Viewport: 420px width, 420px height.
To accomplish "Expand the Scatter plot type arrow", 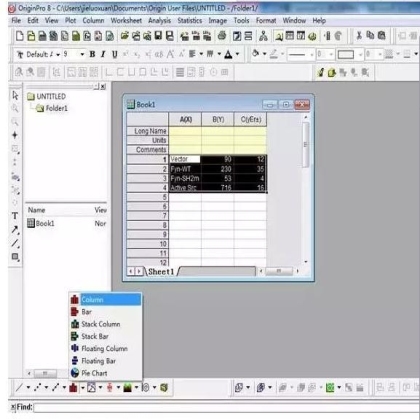I will click(x=46, y=387).
